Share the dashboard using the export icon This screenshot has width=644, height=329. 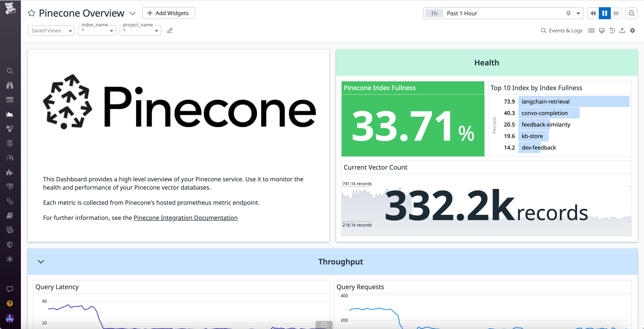(622, 30)
